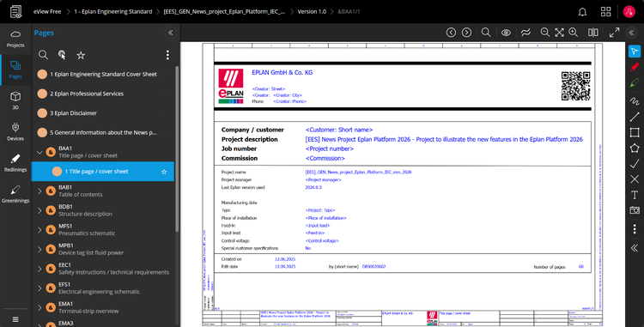Open search in viewer toolbar

(486, 33)
